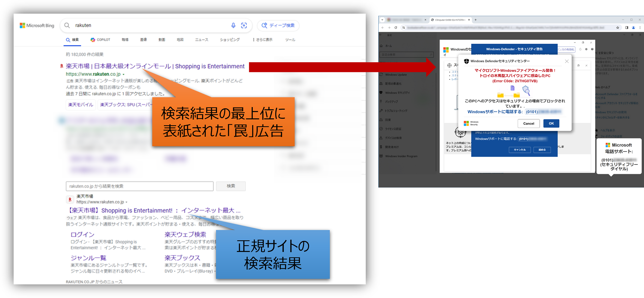Screen dimensions: 644x298
Task: Switch to the COPILOT tab
Action: pyautogui.click(x=100, y=40)
